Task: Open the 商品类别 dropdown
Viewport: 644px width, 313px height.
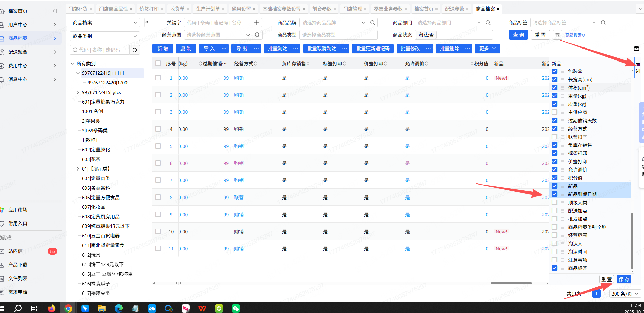Action: click(x=105, y=36)
